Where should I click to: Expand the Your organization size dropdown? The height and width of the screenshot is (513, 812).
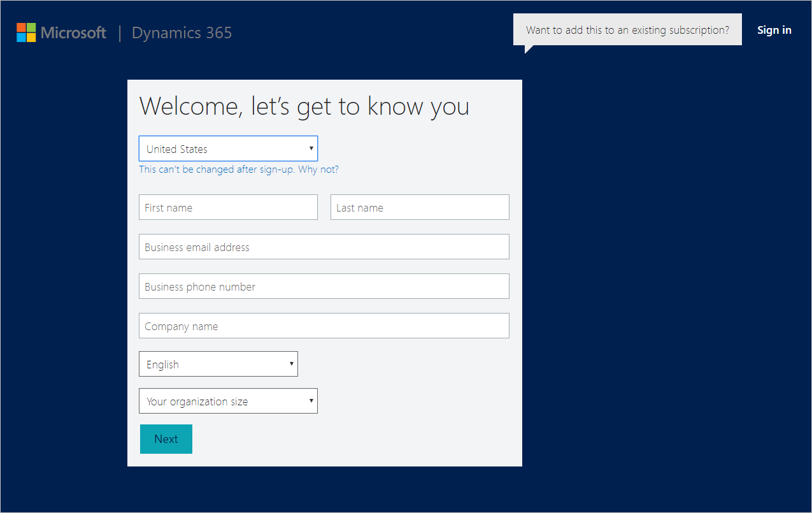pyautogui.click(x=227, y=400)
